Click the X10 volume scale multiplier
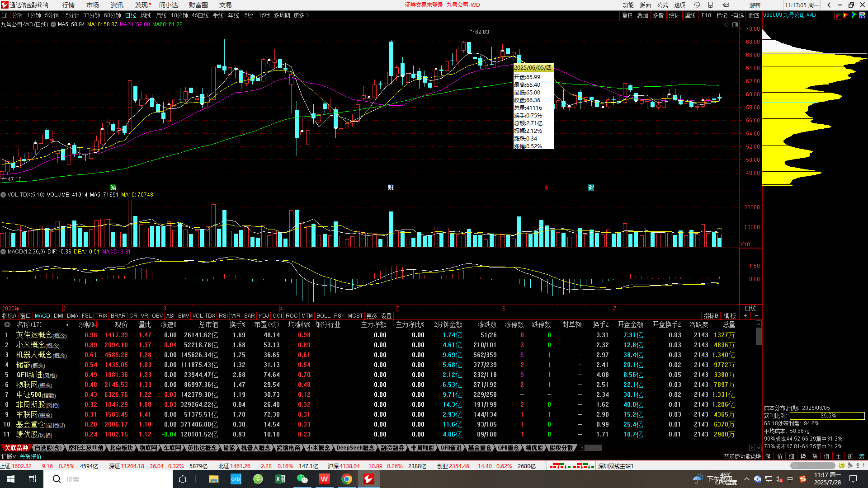Image resolution: width=868 pixels, height=488 pixels. pyautogui.click(x=745, y=244)
